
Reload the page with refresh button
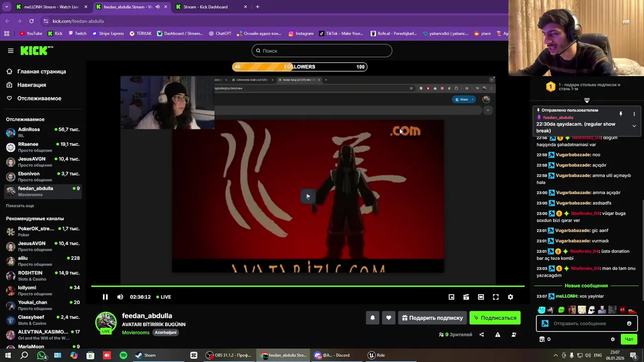pyautogui.click(x=31, y=21)
